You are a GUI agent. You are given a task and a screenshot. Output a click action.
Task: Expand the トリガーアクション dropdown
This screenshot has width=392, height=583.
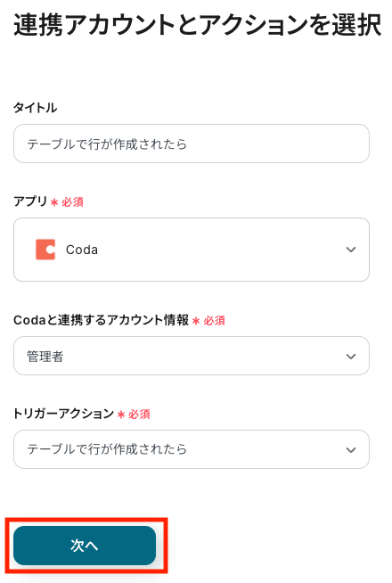click(x=192, y=449)
